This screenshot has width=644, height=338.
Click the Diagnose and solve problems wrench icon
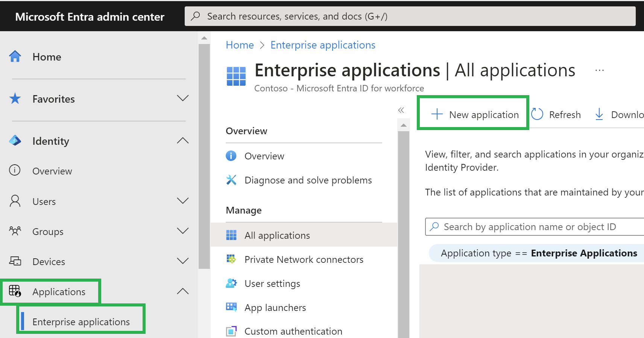(x=231, y=180)
